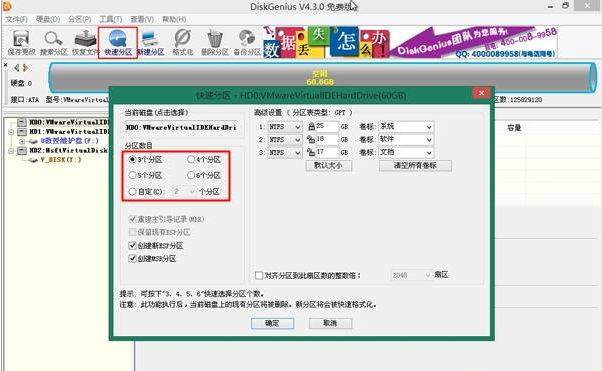Screen dimensions: 602x371
Task: Click the 容量 column header
Action: coord(514,128)
